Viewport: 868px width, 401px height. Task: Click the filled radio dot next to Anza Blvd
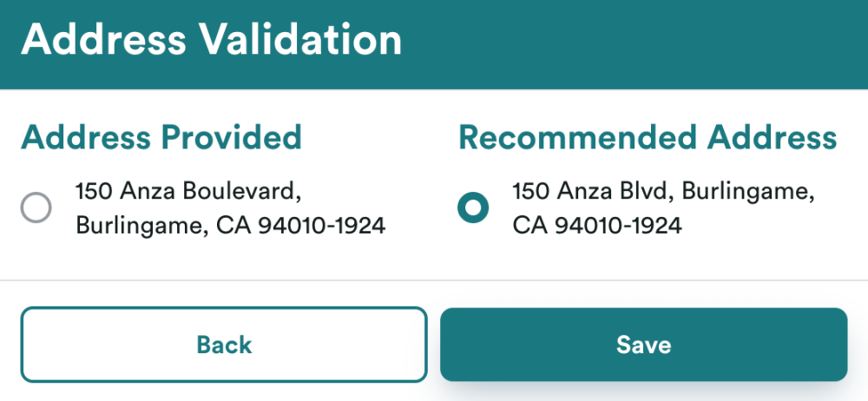click(x=473, y=207)
